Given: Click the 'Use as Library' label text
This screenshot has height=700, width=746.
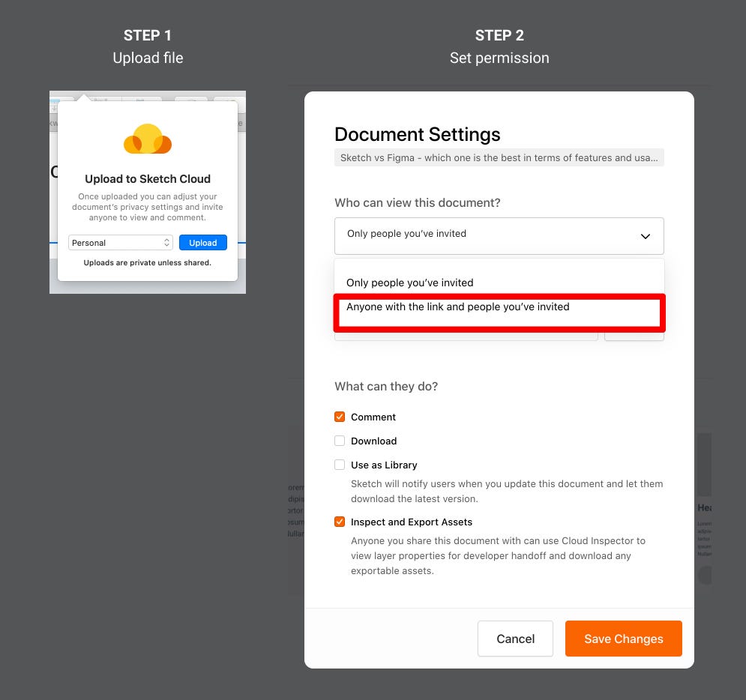Looking at the screenshot, I should point(384,465).
